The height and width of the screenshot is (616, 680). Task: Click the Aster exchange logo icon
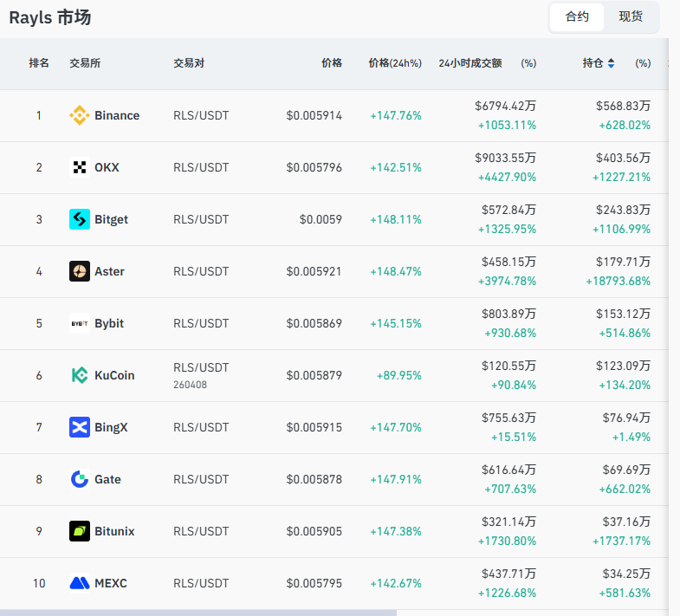80,271
